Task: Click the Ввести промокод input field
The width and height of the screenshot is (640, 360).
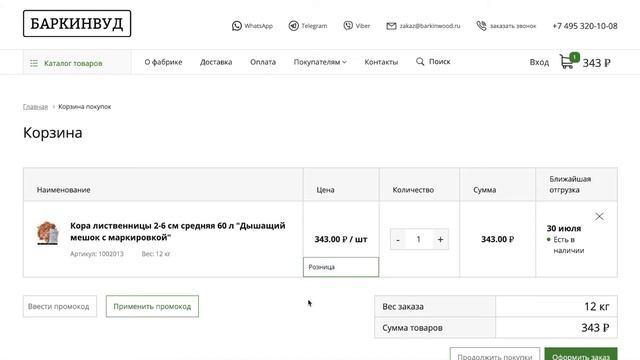Action: [x=60, y=306]
